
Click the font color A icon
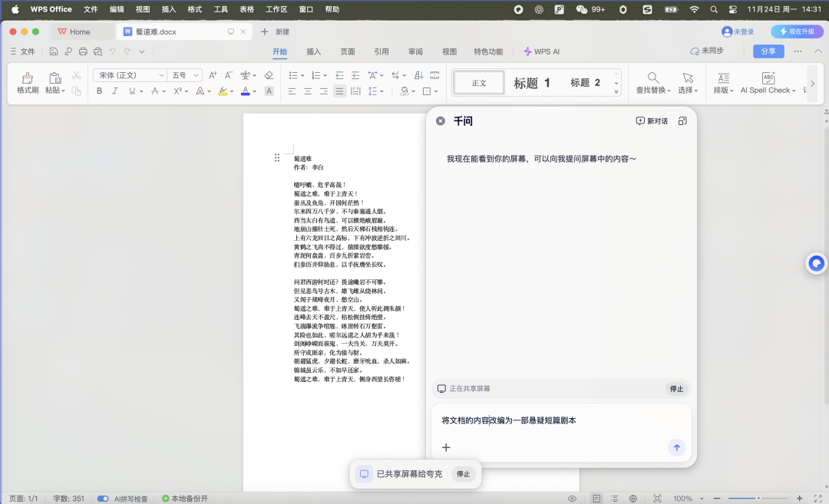[245, 91]
